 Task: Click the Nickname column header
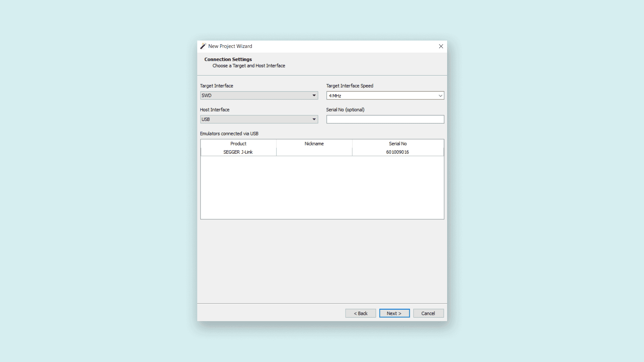click(314, 143)
